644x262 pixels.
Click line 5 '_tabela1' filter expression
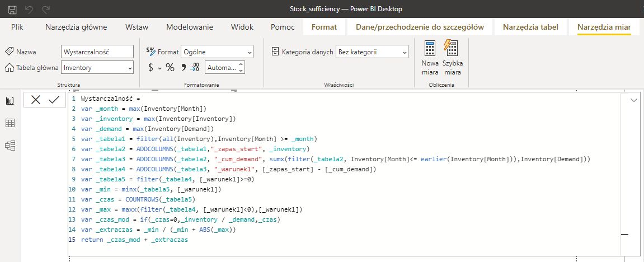pyautogui.click(x=199, y=139)
